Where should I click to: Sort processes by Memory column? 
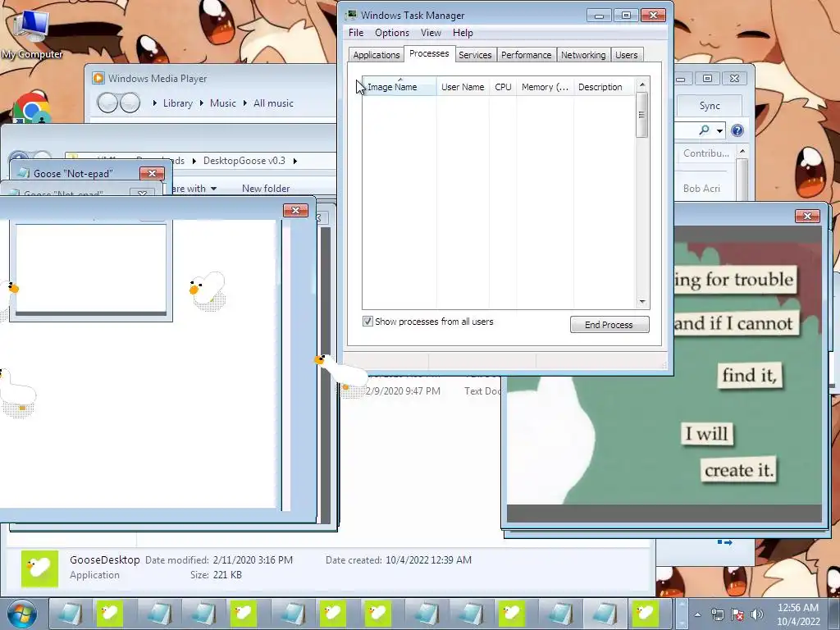pos(545,87)
